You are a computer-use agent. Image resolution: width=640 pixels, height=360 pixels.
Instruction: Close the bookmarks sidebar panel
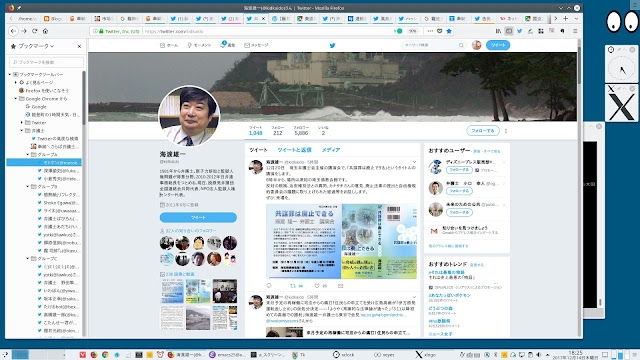tap(79, 47)
